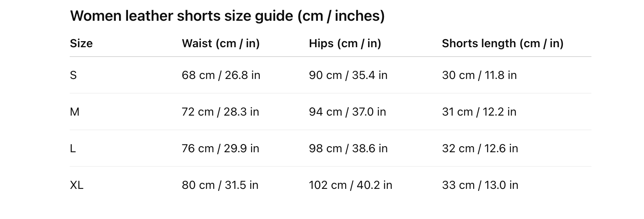Click the Shorts length column header
Image resolution: width=644 pixels, height=219 pixels.
click(x=503, y=44)
